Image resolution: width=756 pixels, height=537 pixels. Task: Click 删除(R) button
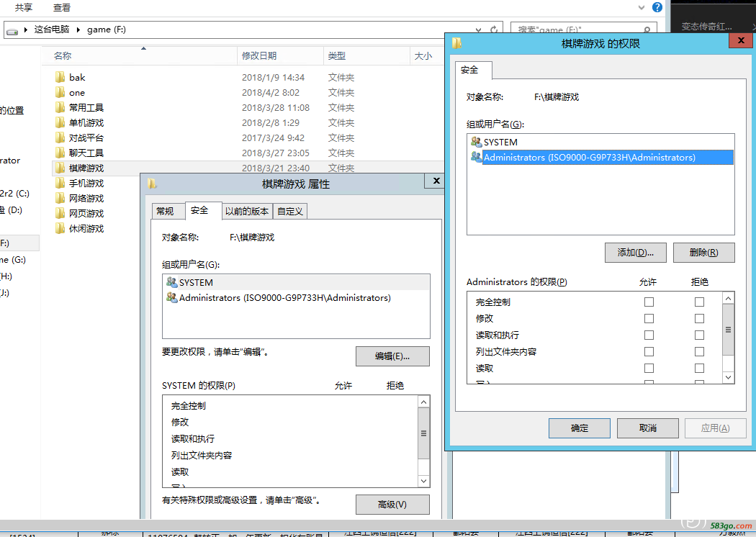704,253
